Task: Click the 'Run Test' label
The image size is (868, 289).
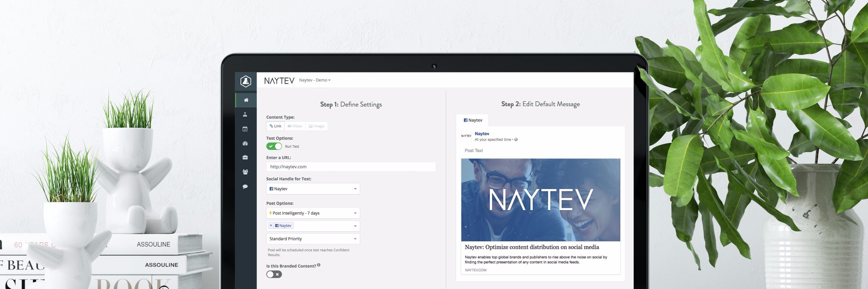Action: click(x=292, y=146)
